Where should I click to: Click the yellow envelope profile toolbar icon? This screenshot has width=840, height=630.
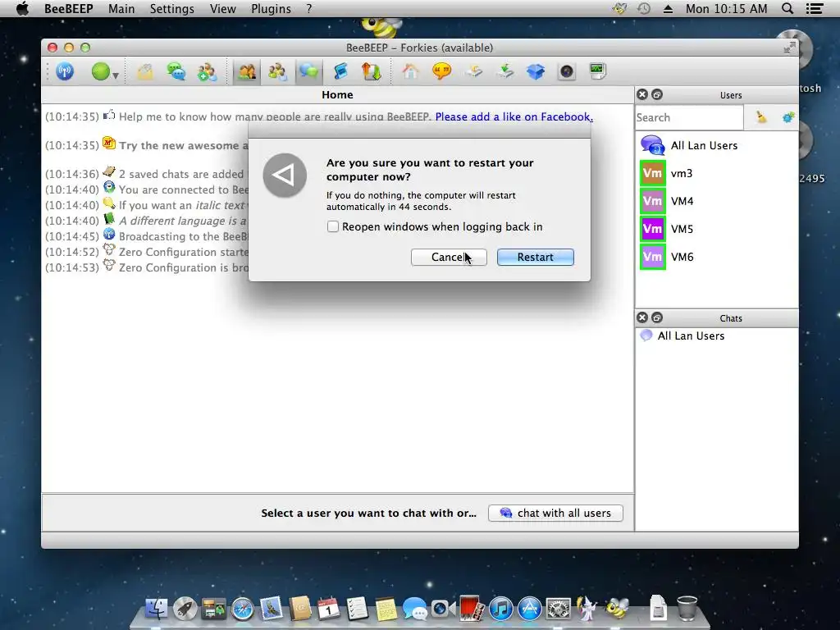click(145, 72)
